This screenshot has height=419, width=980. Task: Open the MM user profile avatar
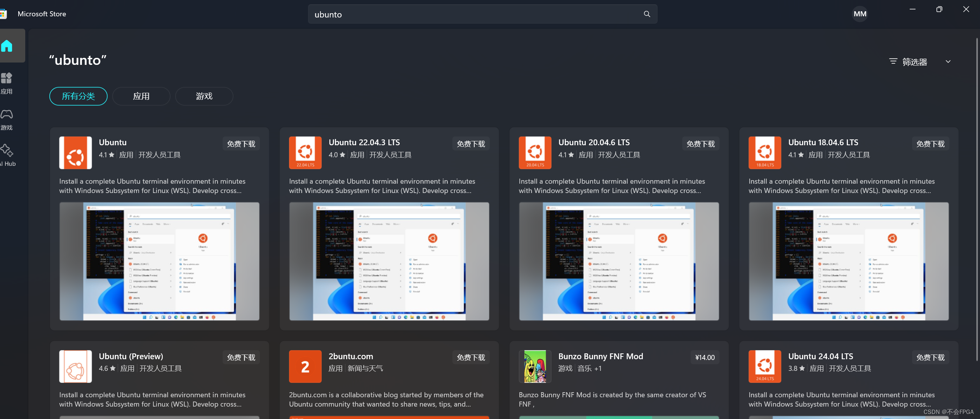pyautogui.click(x=860, y=14)
